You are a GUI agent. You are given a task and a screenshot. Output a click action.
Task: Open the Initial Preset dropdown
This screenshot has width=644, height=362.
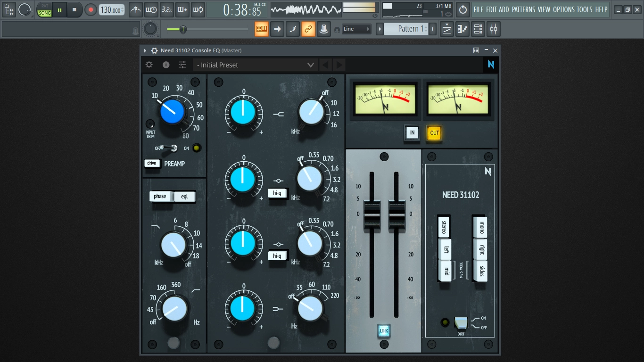click(255, 65)
